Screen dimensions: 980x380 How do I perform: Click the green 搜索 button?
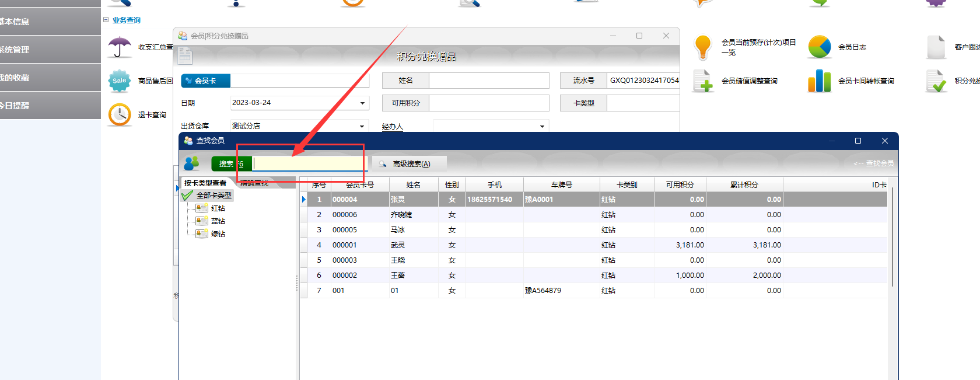click(x=226, y=164)
